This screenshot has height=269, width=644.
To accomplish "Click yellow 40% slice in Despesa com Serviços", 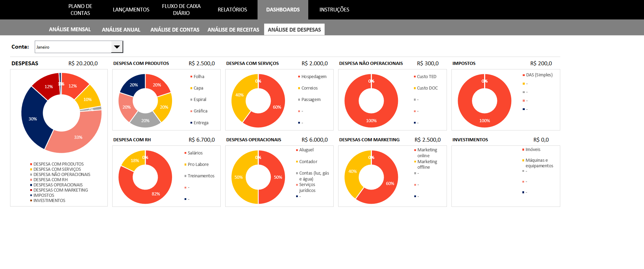I will click(x=239, y=95).
